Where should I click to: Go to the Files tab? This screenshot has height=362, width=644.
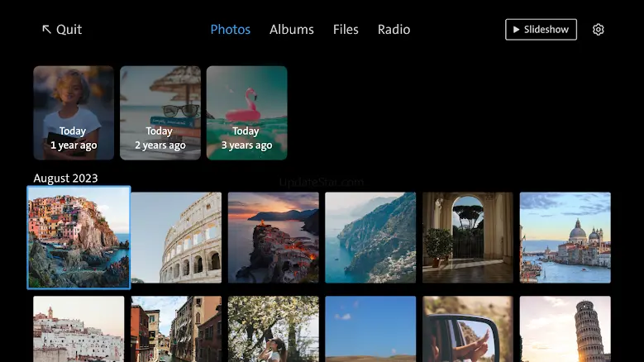pos(346,30)
